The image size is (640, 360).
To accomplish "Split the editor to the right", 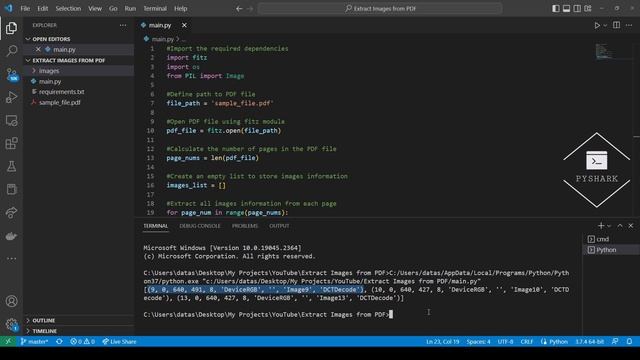I will pyautogui.click(x=616, y=25).
